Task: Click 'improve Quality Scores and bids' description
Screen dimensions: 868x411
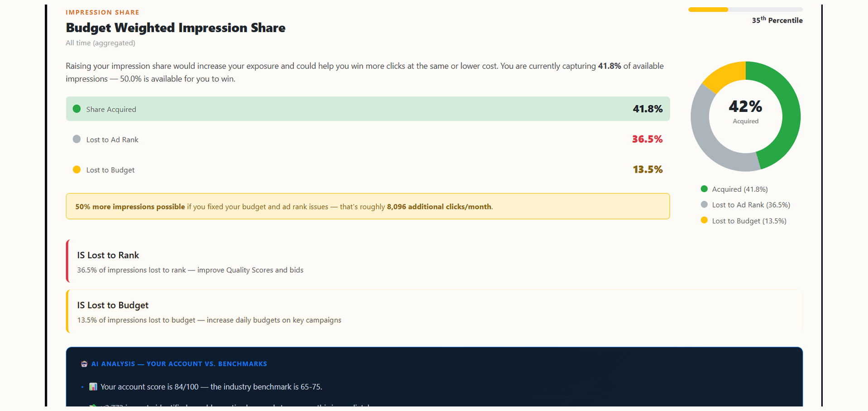Action: pyautogui.click(x=250, y=270)
